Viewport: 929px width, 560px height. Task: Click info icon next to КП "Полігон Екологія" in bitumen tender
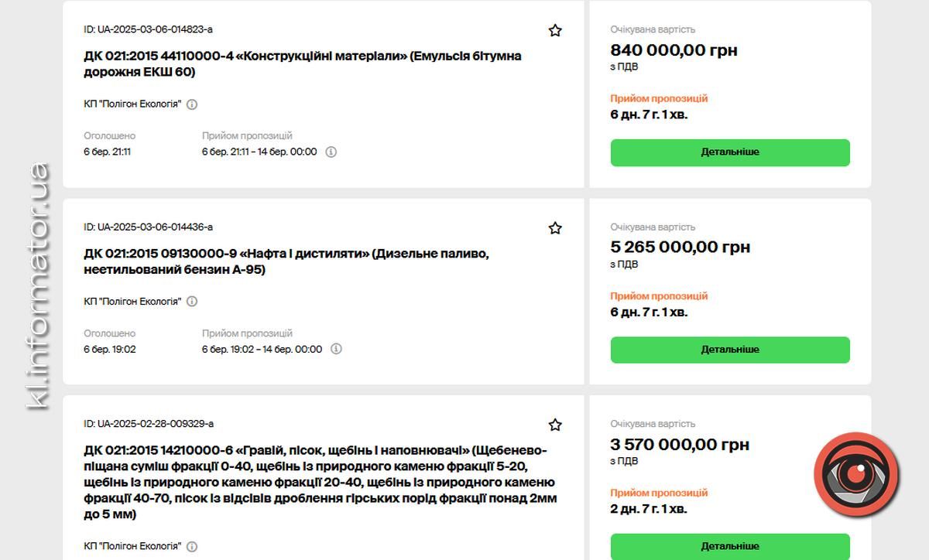point(190,104)
